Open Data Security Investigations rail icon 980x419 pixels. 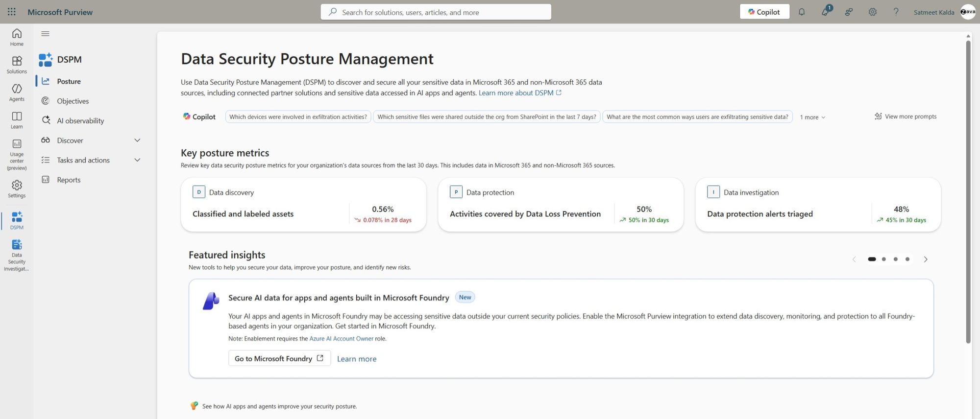click(x=17, y=255)
